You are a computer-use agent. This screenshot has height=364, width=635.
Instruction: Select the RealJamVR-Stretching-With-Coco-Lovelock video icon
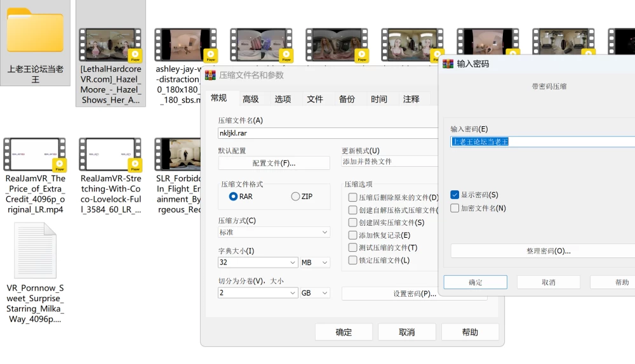[x=110, y=154]
